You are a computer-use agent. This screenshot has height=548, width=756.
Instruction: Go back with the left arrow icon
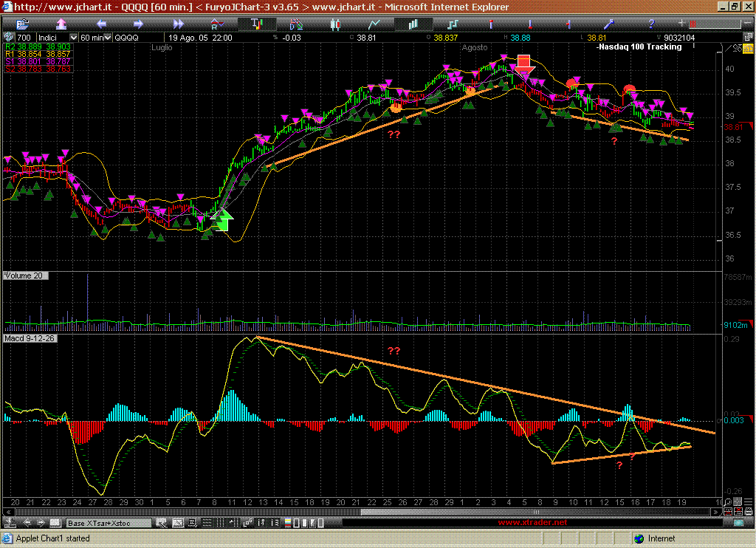point(101,24)
